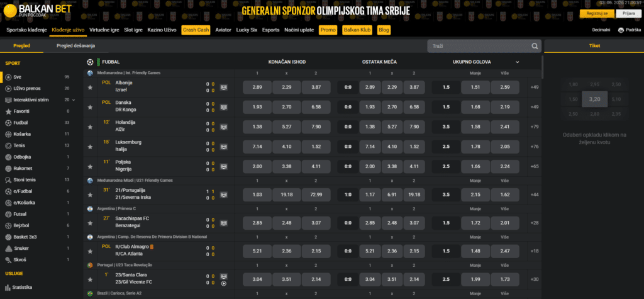Favorite the Danska vs DR Kongo star

[90, 107]
